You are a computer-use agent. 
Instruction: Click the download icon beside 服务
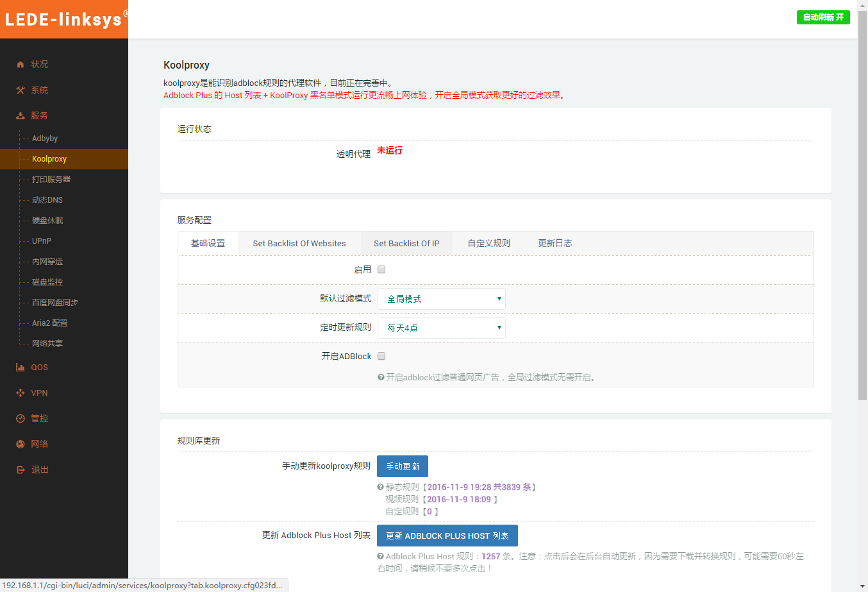click(x=21, y=115)
